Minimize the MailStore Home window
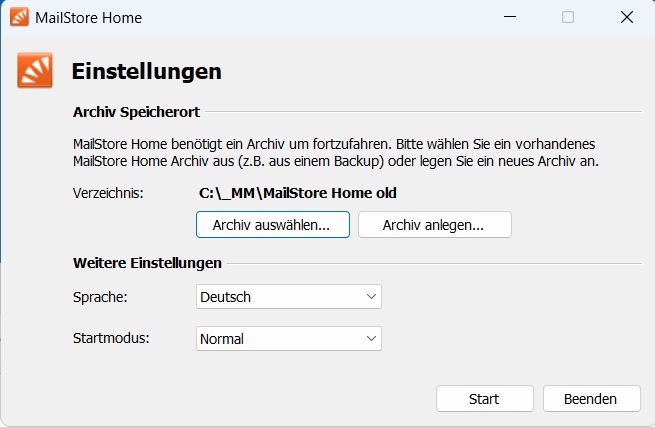 coord(510,17)
